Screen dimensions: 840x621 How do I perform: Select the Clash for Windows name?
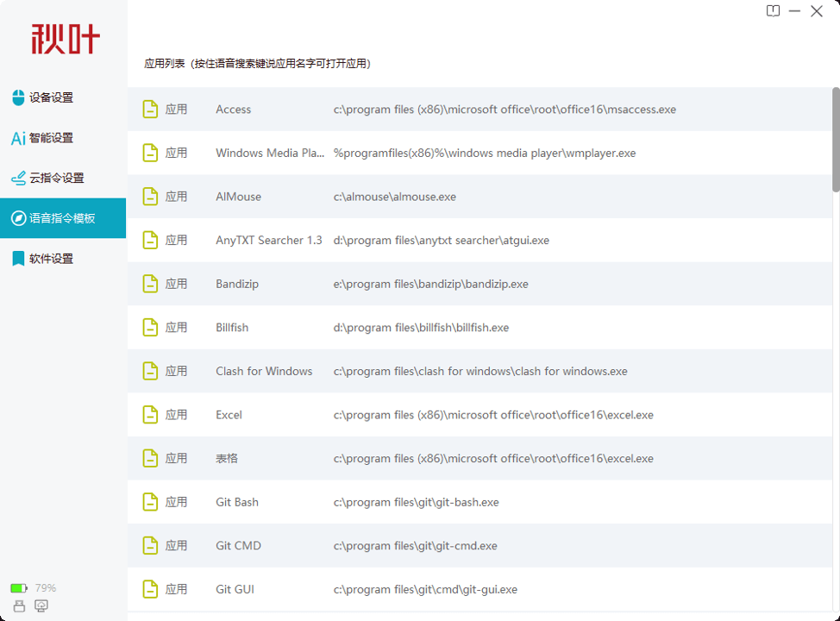264,372
